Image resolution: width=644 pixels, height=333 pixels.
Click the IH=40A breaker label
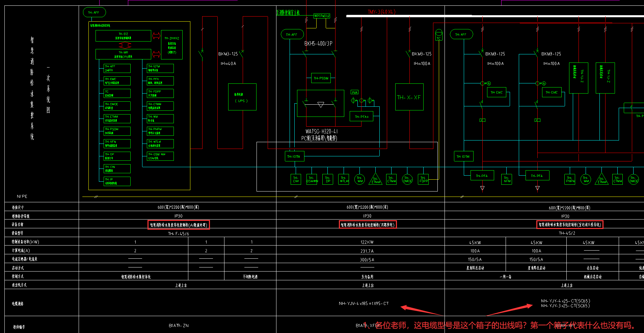228,63
